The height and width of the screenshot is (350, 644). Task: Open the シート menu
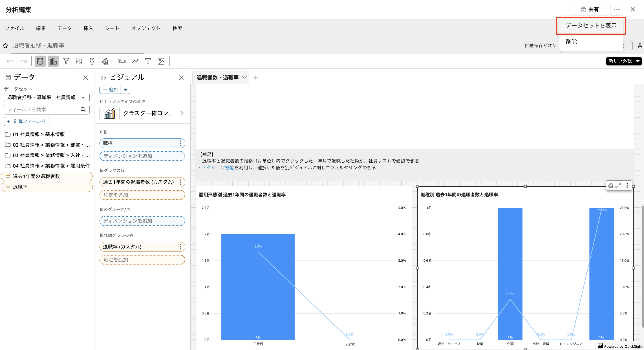[112, 28]
